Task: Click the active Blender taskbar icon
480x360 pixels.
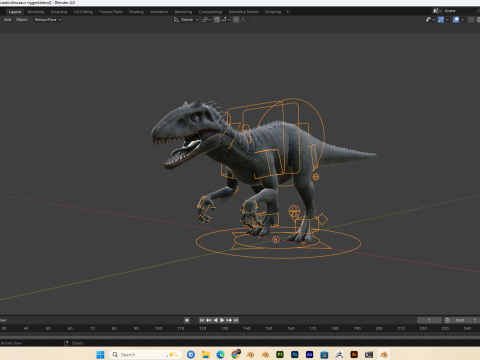Action: (x=384, y=354)
